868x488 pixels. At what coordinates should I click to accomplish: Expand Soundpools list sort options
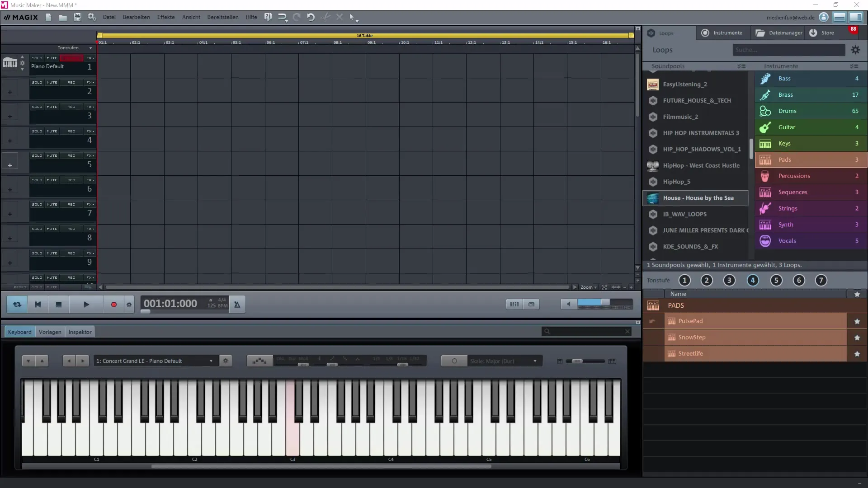[741, 66]
